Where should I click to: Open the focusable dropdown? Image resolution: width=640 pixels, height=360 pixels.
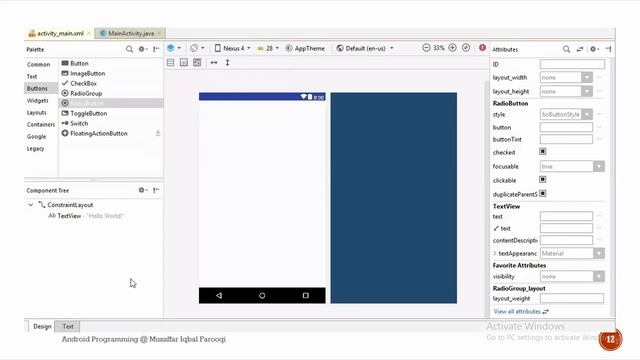point(599,167)
